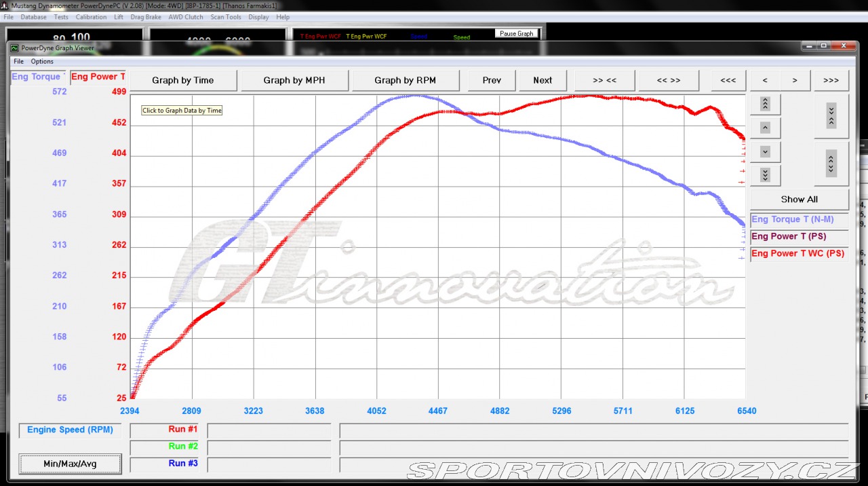
Task: Click the vertical expand arrows button
Action: [831, 164]
